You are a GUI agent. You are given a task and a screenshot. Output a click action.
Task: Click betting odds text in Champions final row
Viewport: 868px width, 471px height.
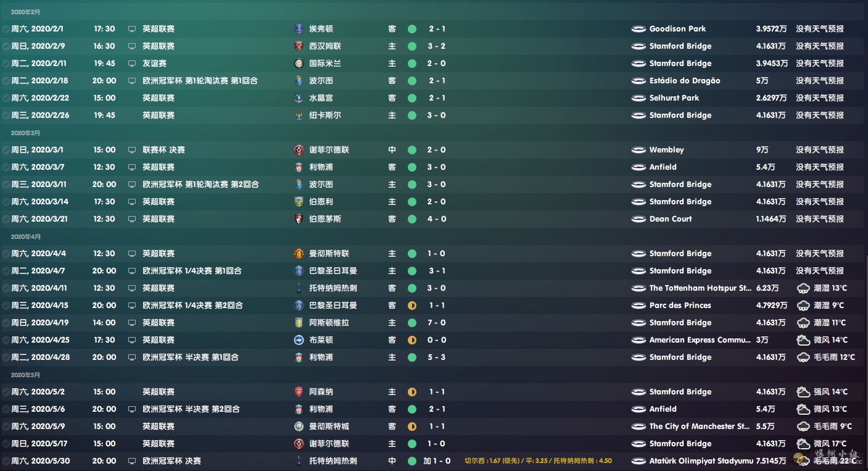pyautogui.click(x=538, y=461)
